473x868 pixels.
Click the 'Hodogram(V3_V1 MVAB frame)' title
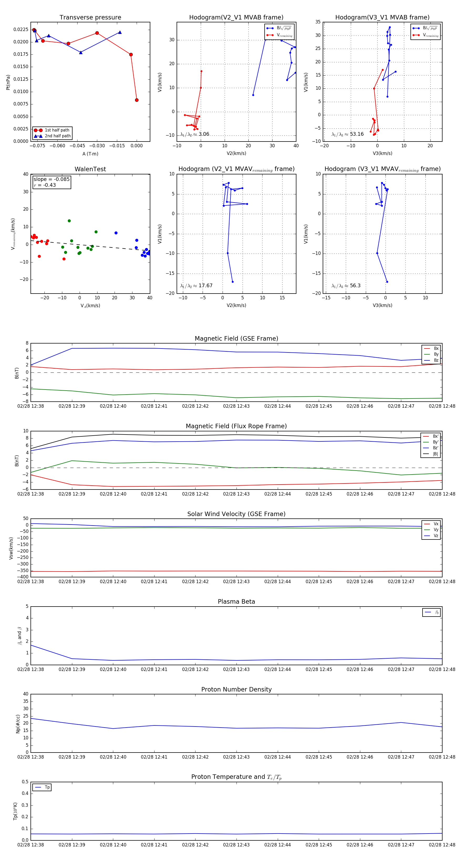(382, 18)
